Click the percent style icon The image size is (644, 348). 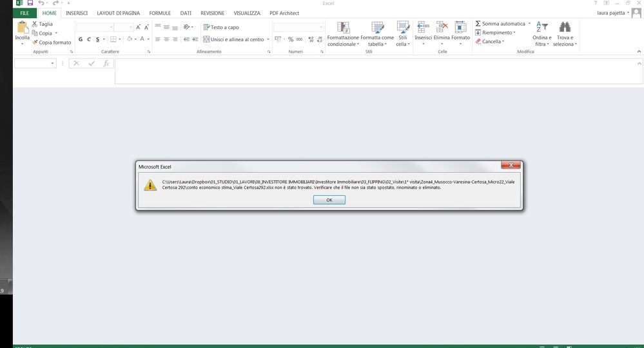click(x=290, y=39)
